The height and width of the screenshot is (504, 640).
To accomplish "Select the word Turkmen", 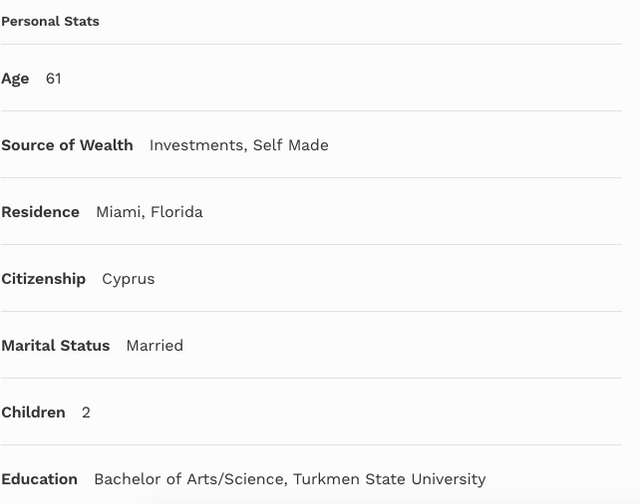I will pos(324,479).
